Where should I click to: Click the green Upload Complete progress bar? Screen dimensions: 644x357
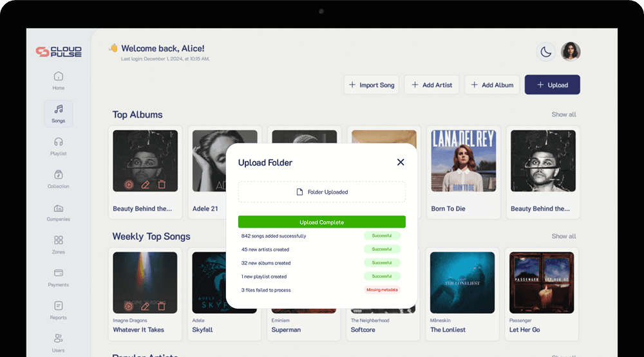click(321, 222)
